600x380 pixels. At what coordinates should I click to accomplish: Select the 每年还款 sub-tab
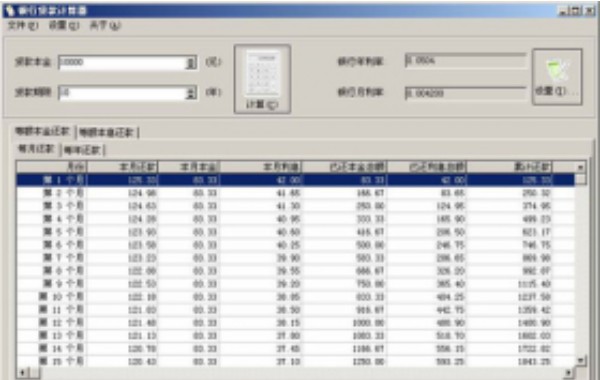(x=82, y=150)
